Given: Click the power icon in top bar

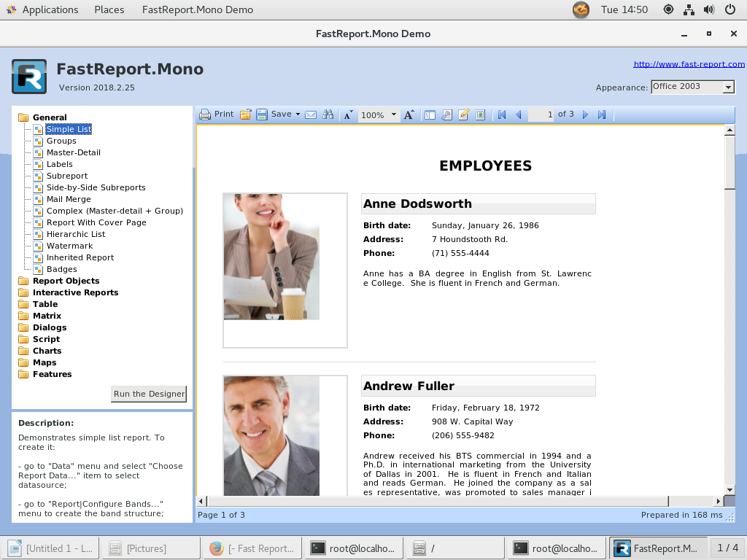Looking at the screenshot, I should click(729, 9).
